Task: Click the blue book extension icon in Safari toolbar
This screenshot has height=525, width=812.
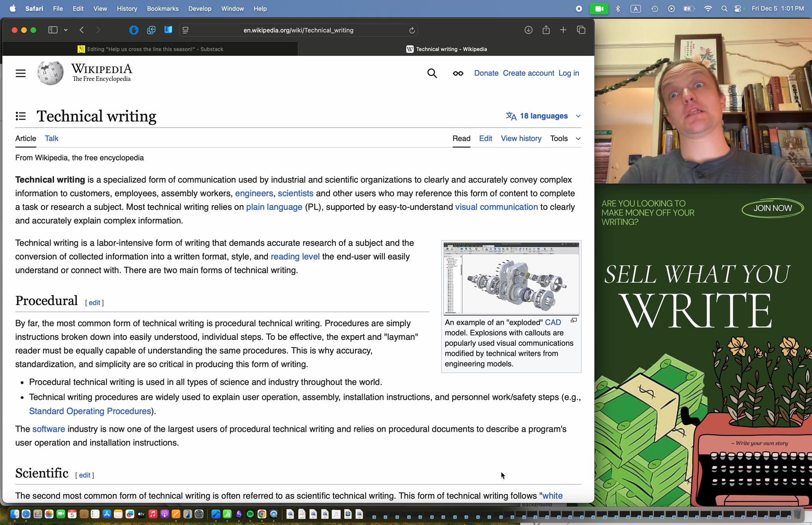Action: (x=168, y=30)
